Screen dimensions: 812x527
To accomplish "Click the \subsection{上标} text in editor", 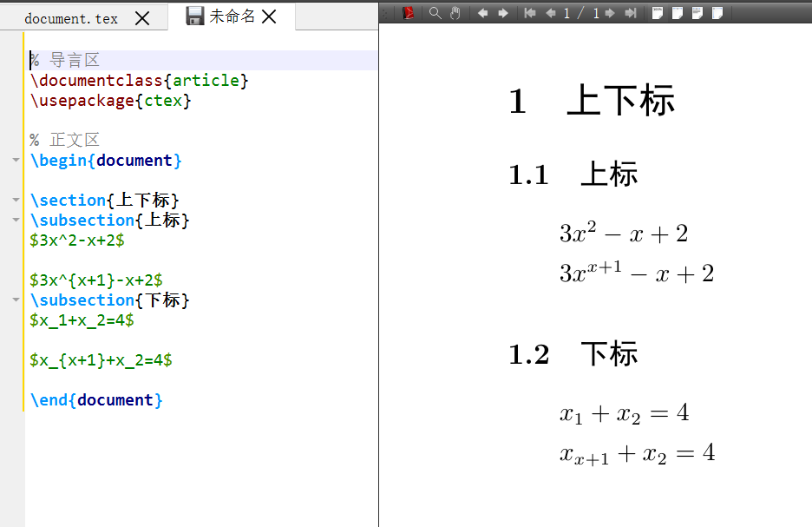I will tap(110, 220).
